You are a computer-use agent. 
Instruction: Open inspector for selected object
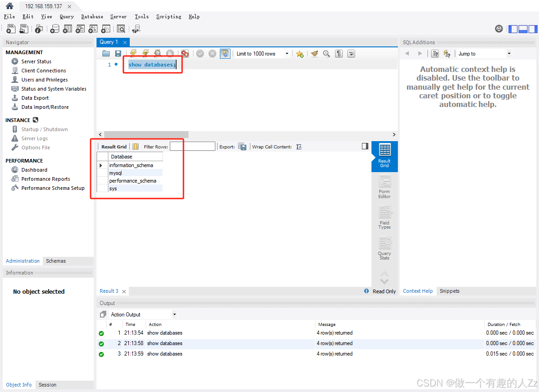point(39,29)
